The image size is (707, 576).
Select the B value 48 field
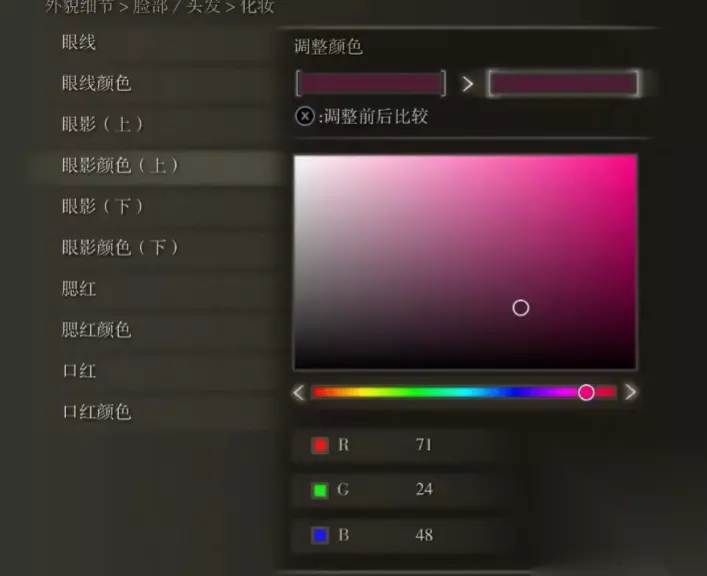[397, 535]
